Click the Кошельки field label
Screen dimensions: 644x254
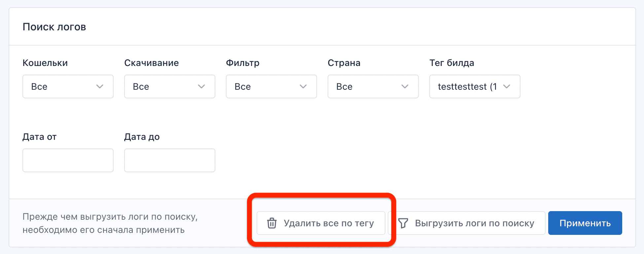point(45,63)
